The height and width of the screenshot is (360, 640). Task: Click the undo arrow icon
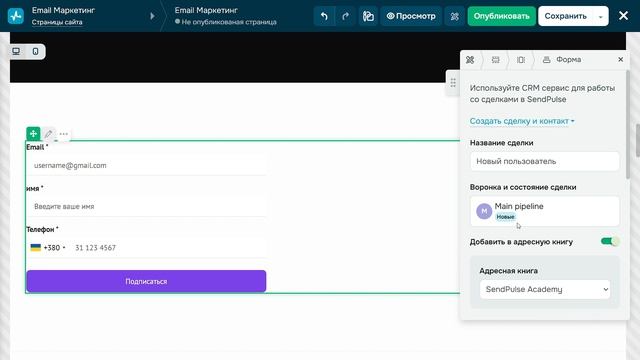[x=324, y=16]
